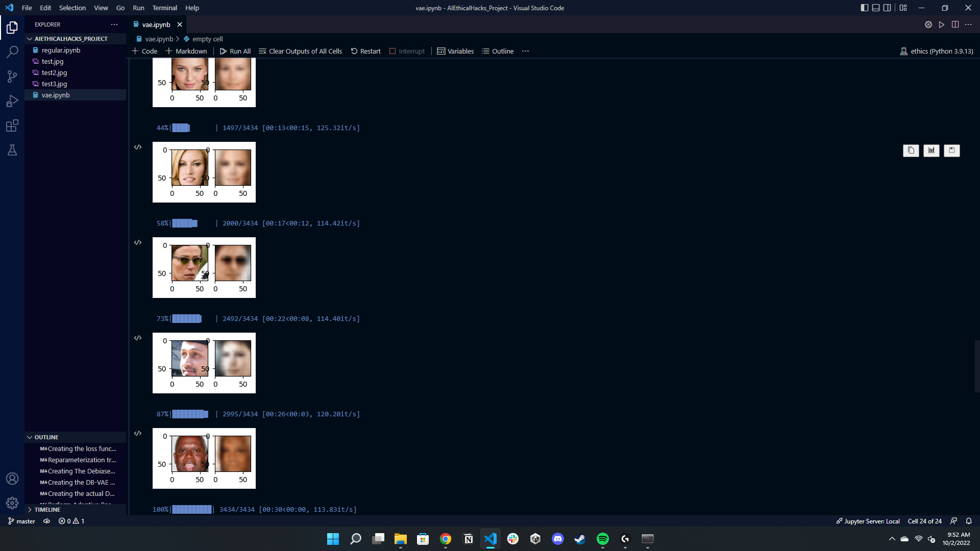The width and height of the screenshot is (980, 551).
Task: Toggle secondary side bar layout button
Action: (x=887, y=8)
